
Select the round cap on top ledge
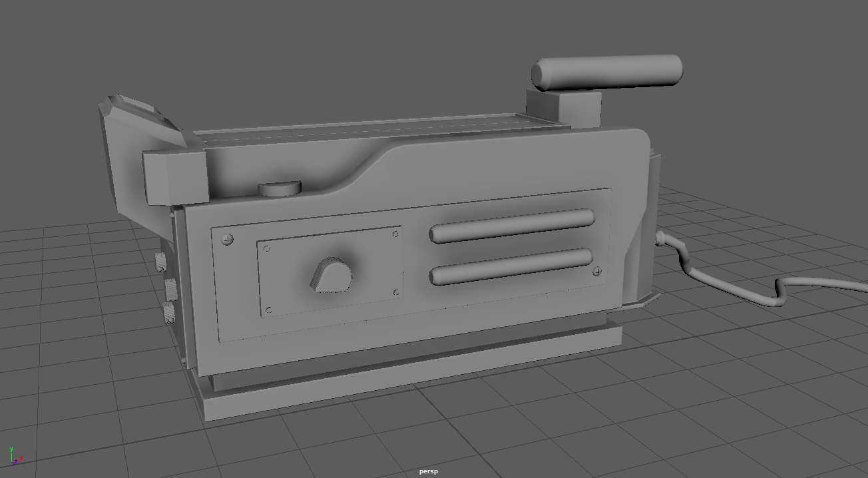tap(280, 188)
